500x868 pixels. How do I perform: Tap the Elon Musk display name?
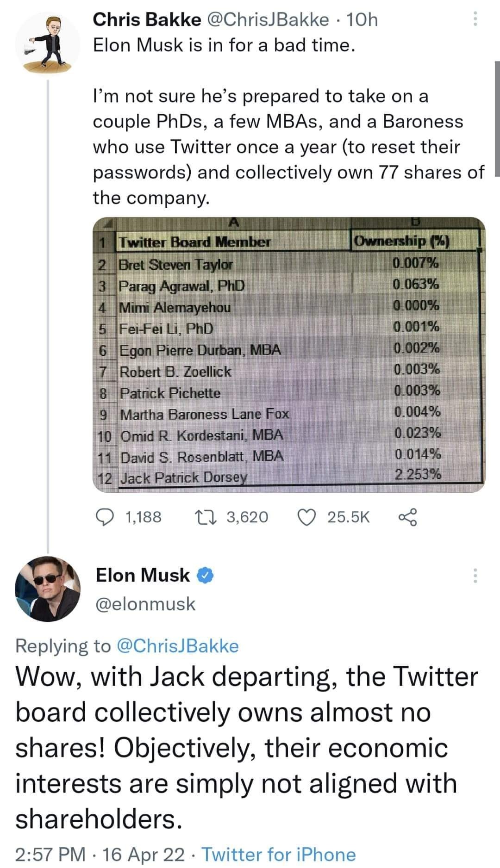143,575
